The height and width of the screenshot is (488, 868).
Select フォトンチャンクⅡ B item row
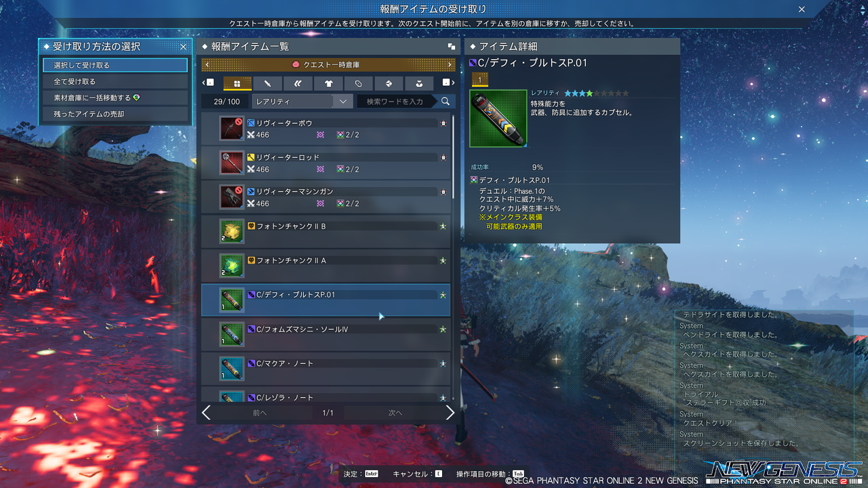(x=326, y=231)
